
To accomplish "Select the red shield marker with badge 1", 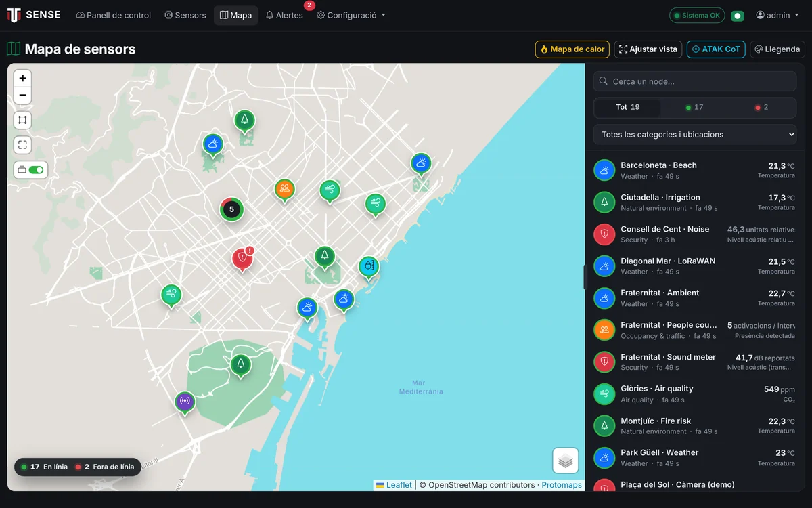I will pos(242,258).
